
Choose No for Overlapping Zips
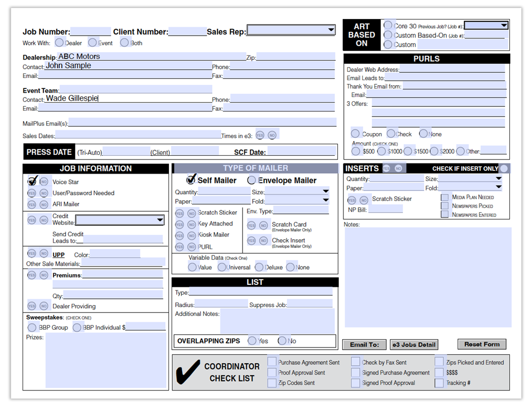[x=282, y=341]
